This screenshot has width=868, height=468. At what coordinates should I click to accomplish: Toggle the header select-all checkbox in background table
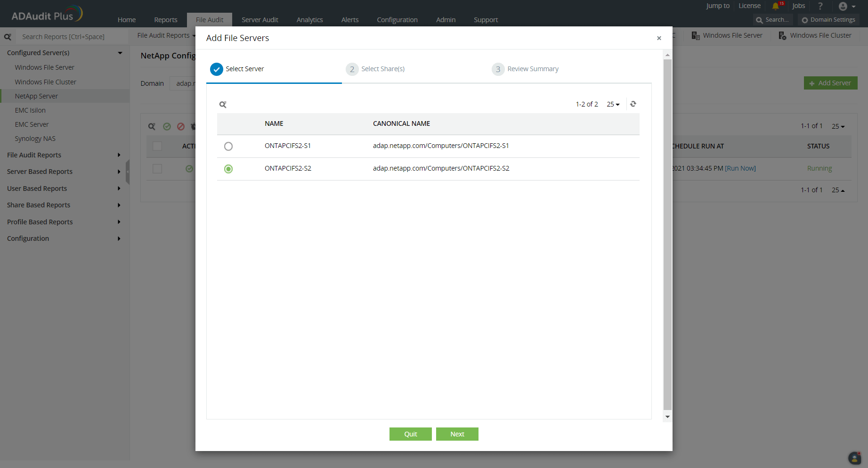click(157, 147)
